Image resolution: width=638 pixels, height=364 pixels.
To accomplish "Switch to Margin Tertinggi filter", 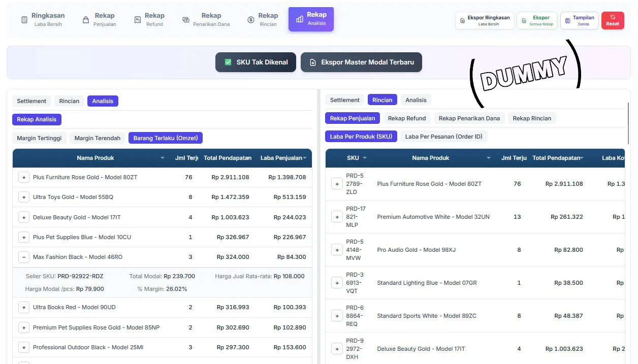I will tap(39, 138).
